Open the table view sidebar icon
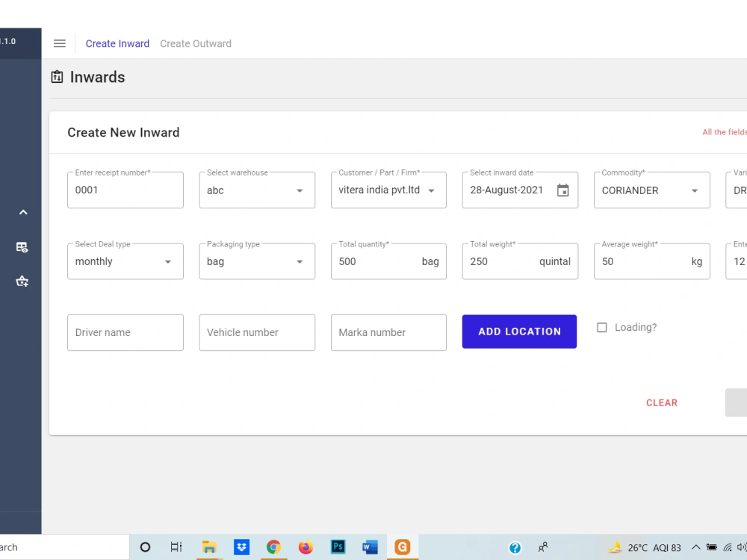 [x=22, y=247]
